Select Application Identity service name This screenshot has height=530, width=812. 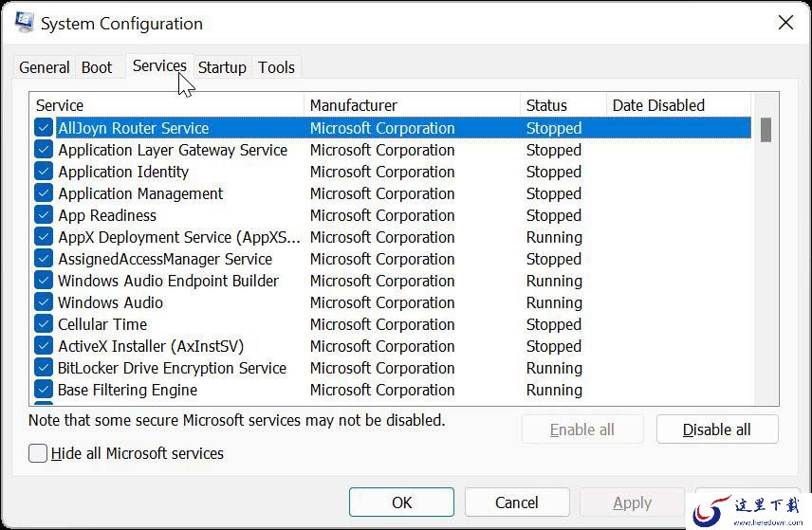pyautogui.click(x=123, y=172)
